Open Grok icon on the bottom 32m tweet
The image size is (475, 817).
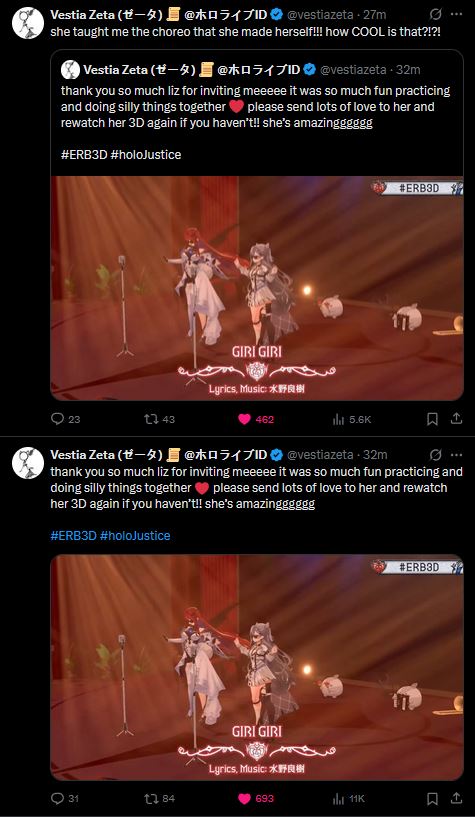click(436, 455)
